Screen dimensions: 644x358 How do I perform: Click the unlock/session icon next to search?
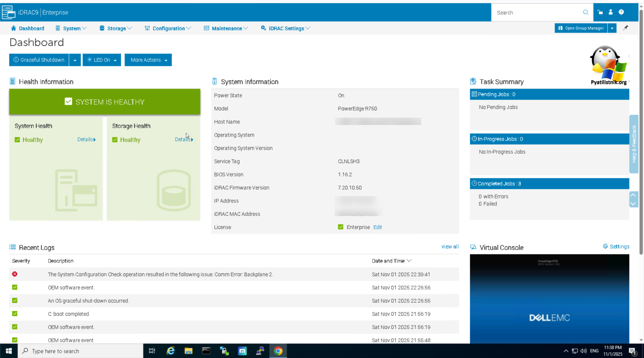click(600, 12)
